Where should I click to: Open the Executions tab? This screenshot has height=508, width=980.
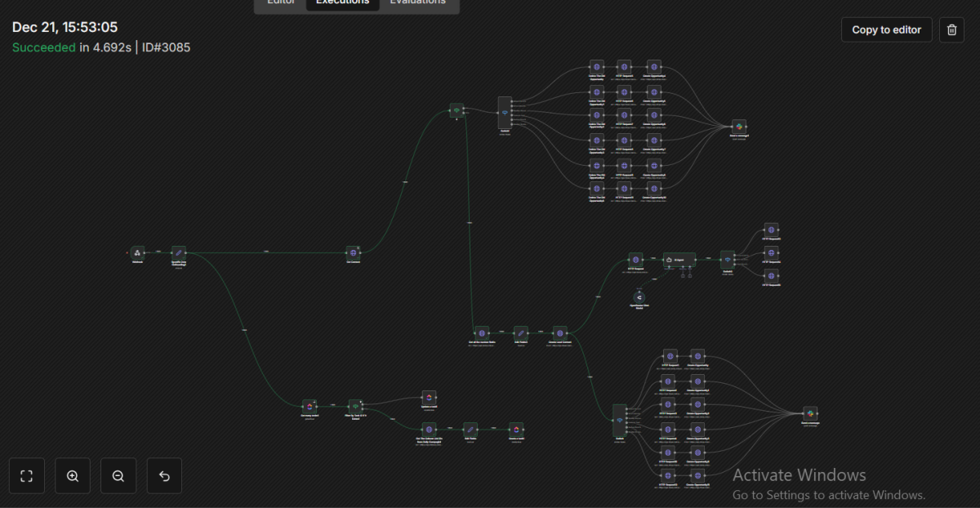(342, 3)
